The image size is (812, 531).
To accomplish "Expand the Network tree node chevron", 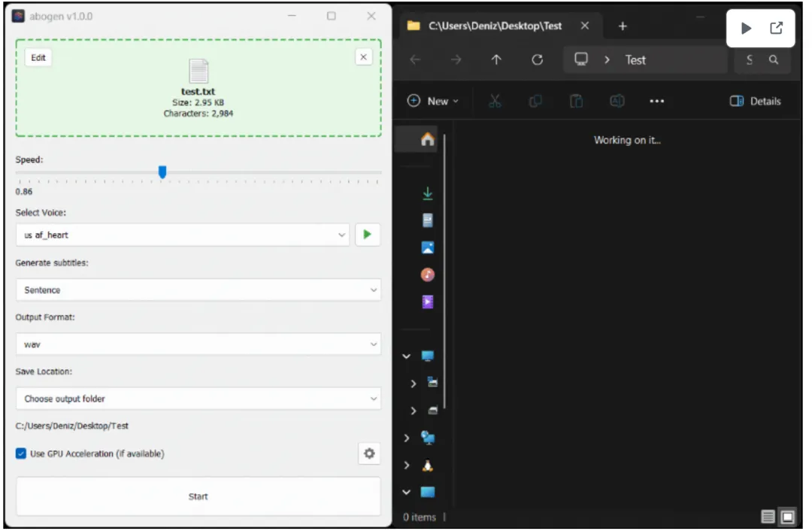I will coord(407,438).
